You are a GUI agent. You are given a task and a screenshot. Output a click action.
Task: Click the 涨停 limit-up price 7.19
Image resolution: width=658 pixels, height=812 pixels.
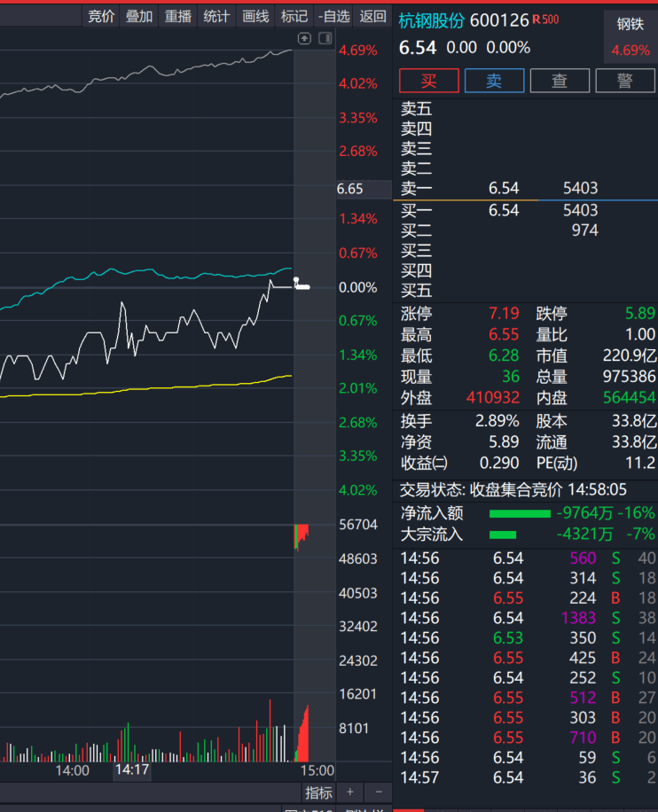[x=504, y=313]
